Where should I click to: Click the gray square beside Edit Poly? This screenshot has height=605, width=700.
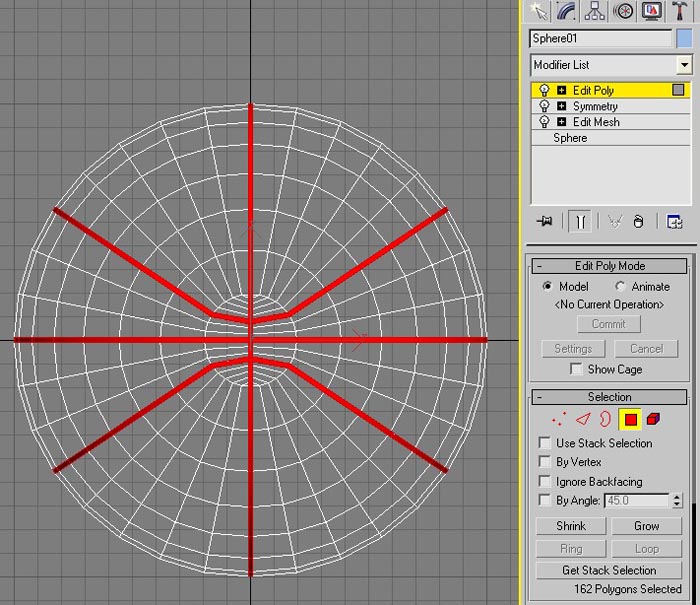click(678, 90)
